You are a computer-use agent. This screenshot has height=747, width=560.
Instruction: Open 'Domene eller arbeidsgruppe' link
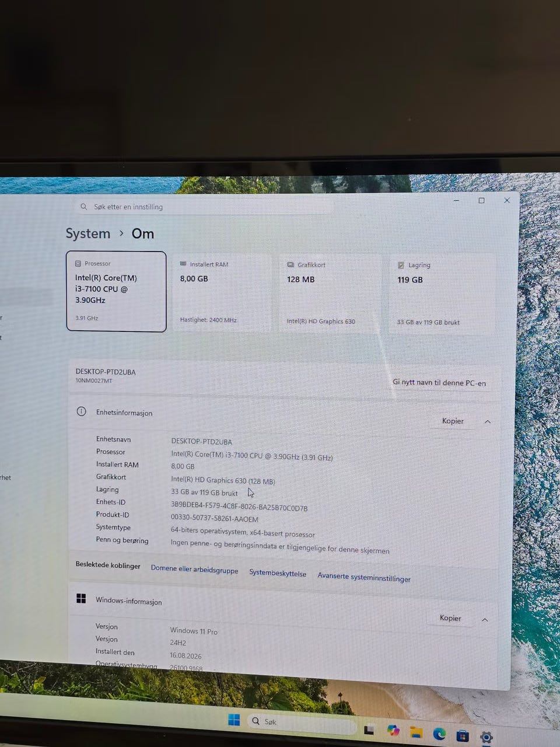coord(194,569)
